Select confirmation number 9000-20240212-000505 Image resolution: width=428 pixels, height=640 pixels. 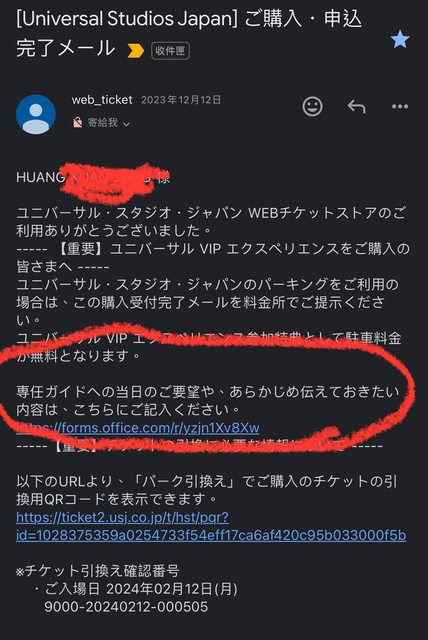point(126,607)
